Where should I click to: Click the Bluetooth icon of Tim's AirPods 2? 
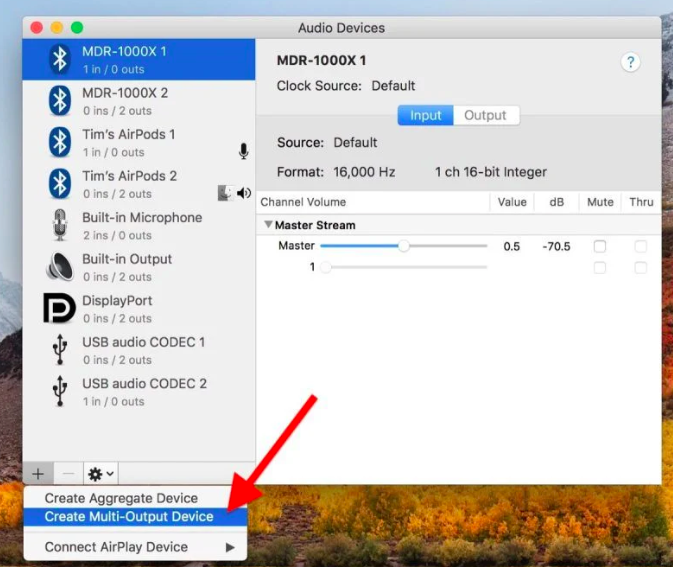(x=60, y=184)
